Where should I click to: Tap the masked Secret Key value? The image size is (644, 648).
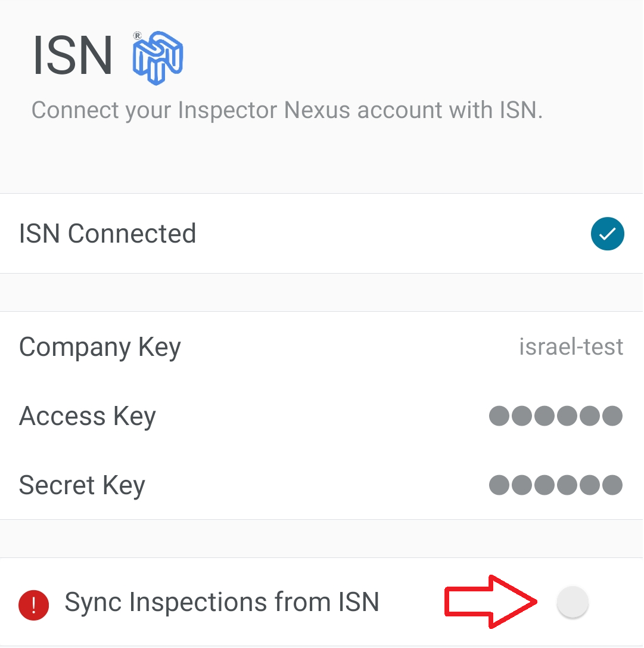pos(555,485)
